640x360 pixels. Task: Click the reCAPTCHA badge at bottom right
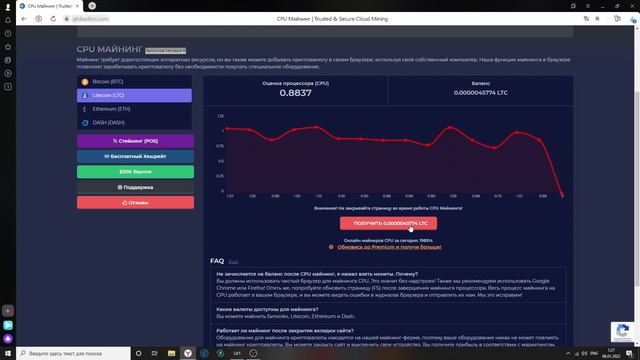point(623,331)
